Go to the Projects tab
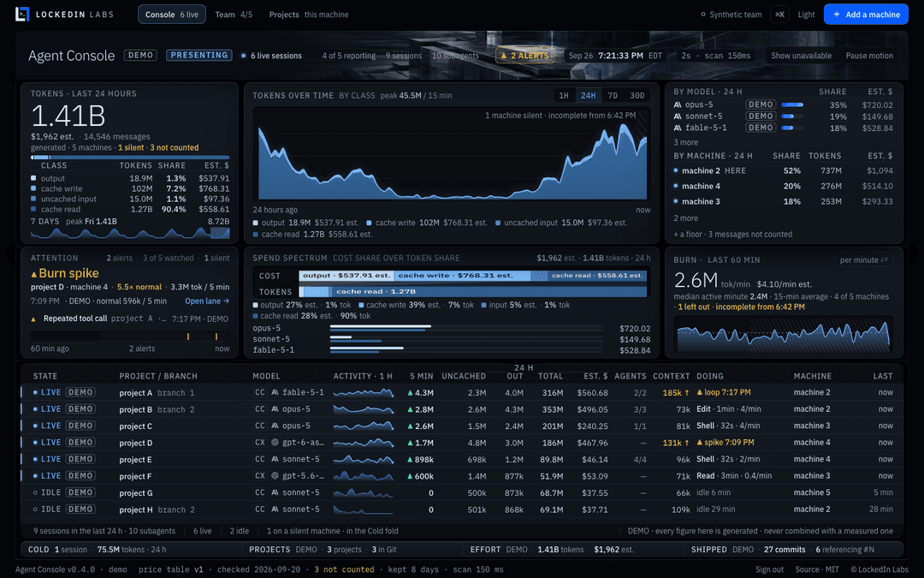Viewport: 924px width, 578px height. (309, 15)
